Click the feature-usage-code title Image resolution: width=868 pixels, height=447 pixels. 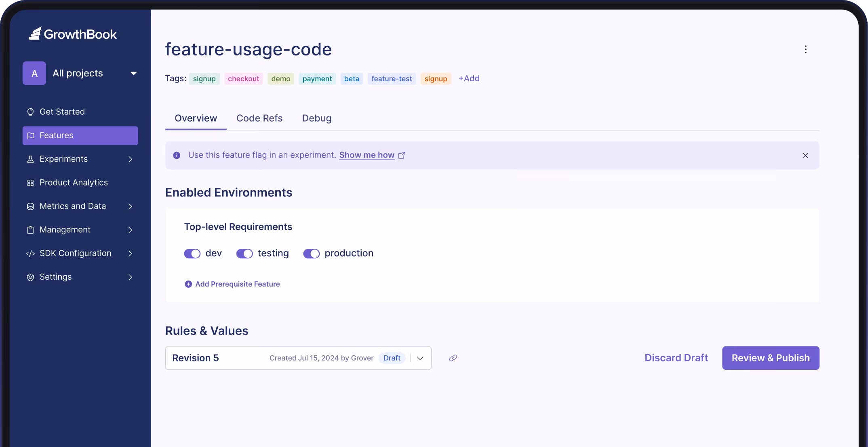click(249, 49)
